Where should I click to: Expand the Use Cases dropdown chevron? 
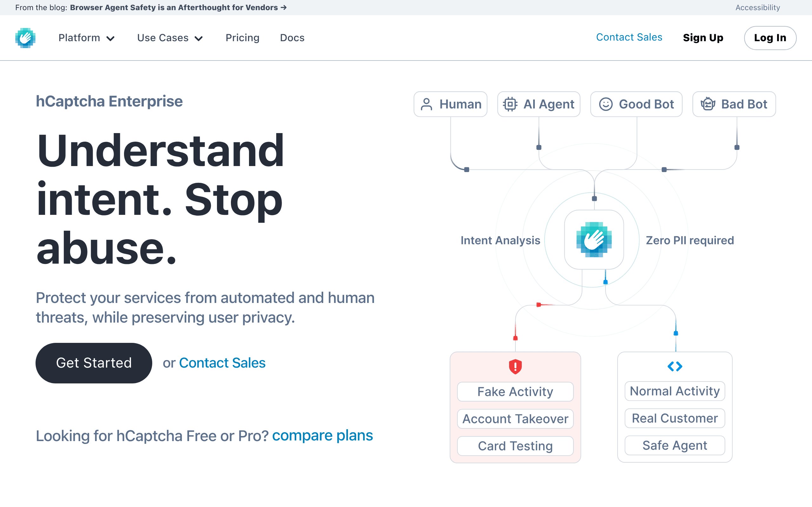tap(199, 39)
